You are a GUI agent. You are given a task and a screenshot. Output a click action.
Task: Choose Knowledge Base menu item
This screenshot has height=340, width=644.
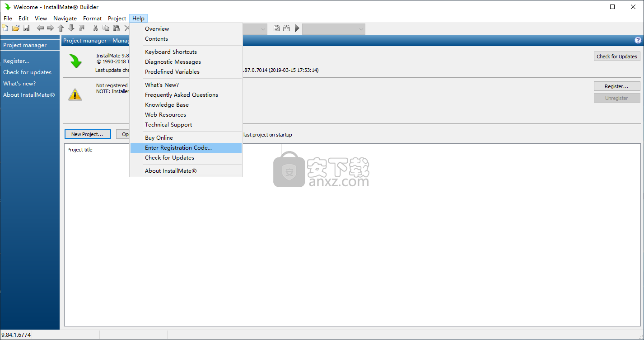click(x=186, y=104)
